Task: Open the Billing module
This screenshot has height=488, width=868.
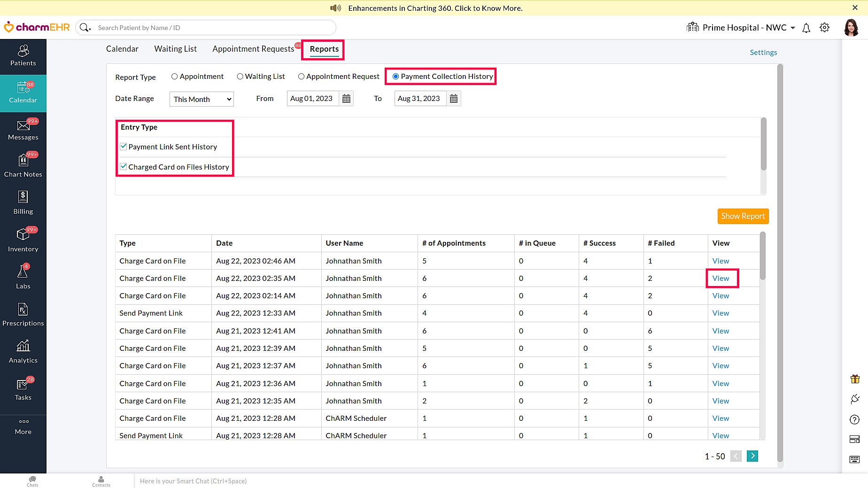Action: [23, 202]
